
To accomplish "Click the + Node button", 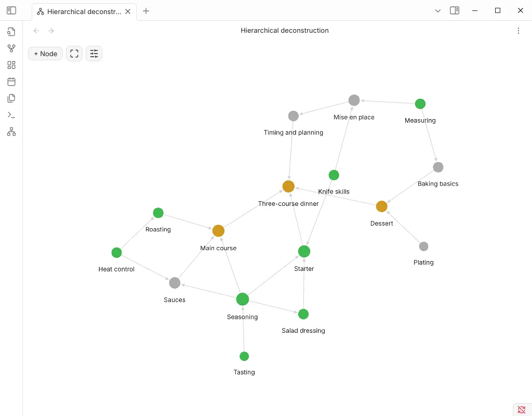I will point(46,54).
